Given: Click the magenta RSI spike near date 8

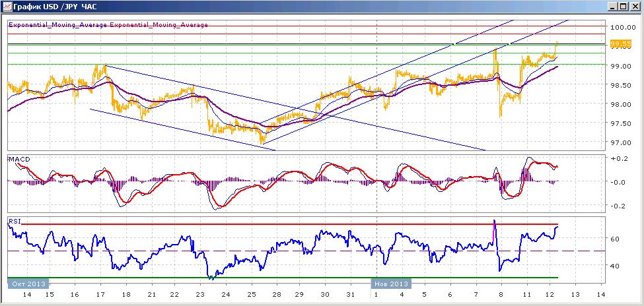Looking at the screenshot, I should [493, 232].
